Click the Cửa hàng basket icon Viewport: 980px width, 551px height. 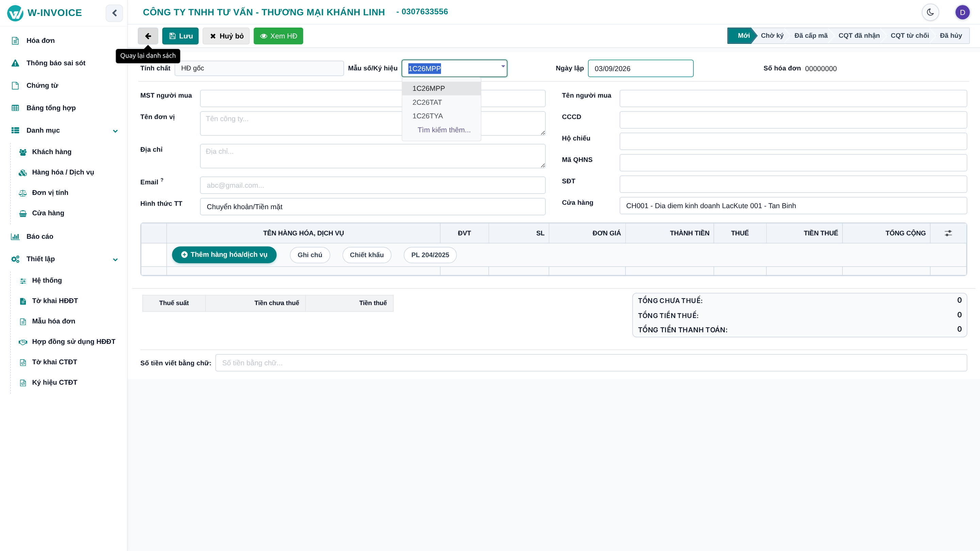coord(23,213)
